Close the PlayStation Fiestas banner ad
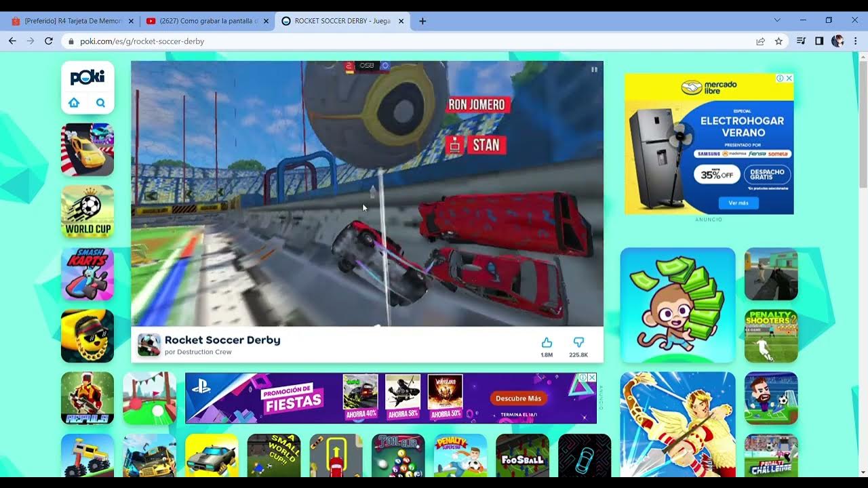The image size is (868, 488). point(592,378)
